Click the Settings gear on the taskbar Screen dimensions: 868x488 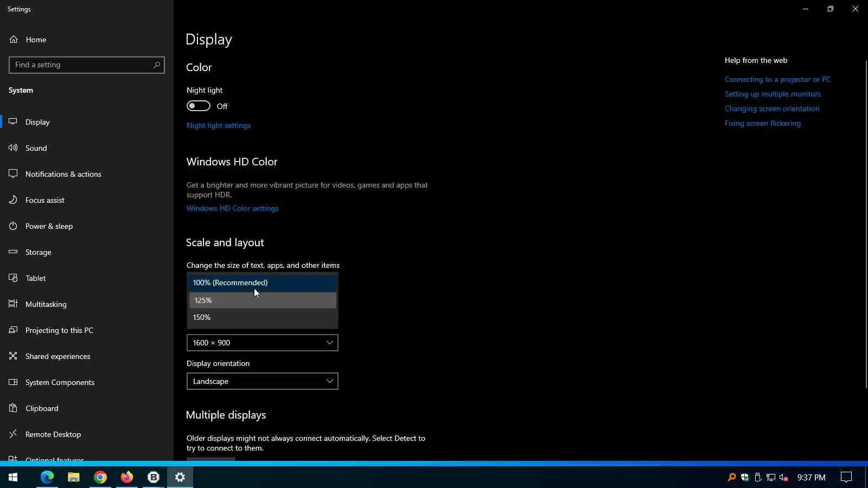pos(180,477)
